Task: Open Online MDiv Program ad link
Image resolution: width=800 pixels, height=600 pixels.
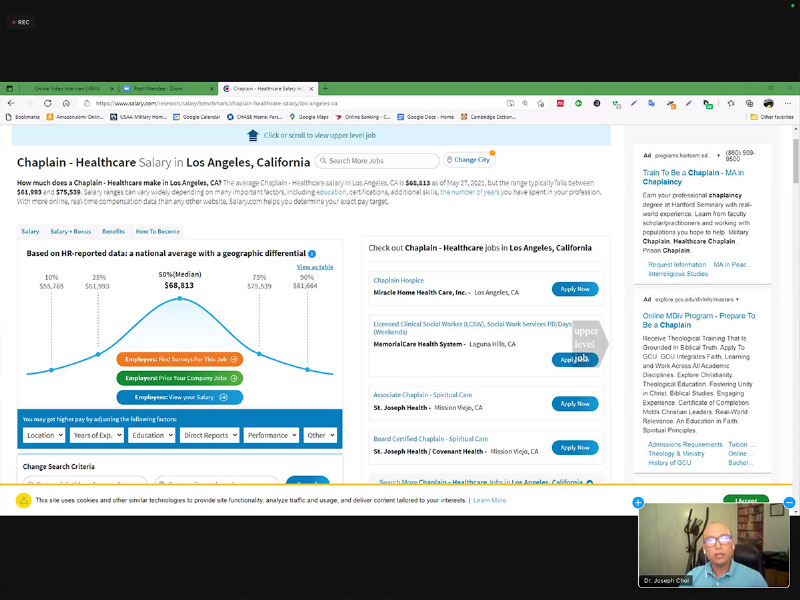Action: coord(698,320)
